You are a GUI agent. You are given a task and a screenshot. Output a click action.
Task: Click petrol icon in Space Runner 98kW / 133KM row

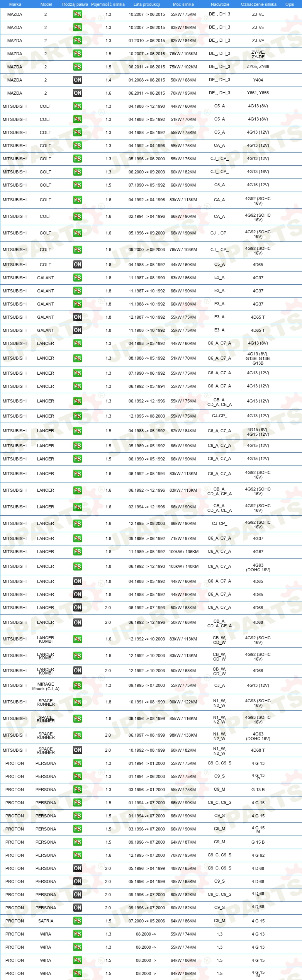pyautogui.click(x=77, y=735)
